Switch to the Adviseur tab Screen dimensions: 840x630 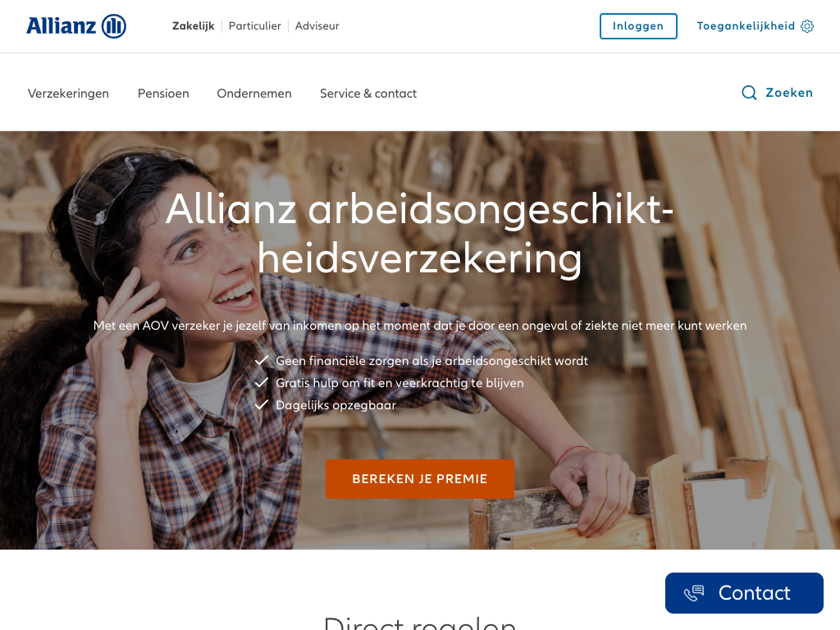tap(317, 25)
